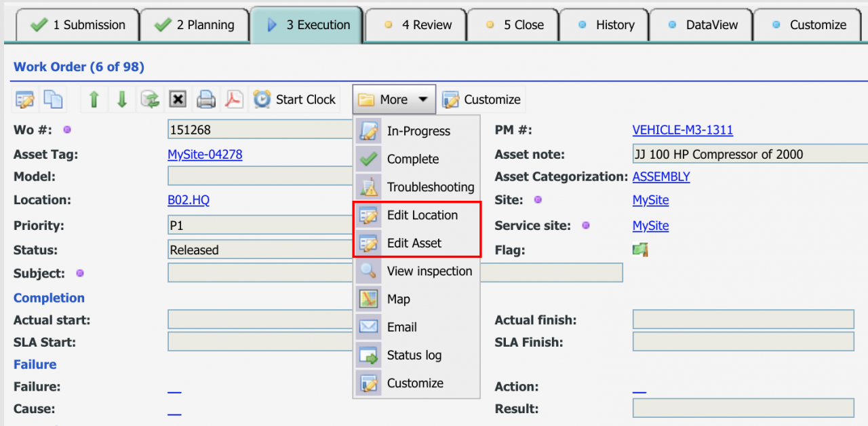
Task: Click the Priority field showing P1
Action: (261, 225)
